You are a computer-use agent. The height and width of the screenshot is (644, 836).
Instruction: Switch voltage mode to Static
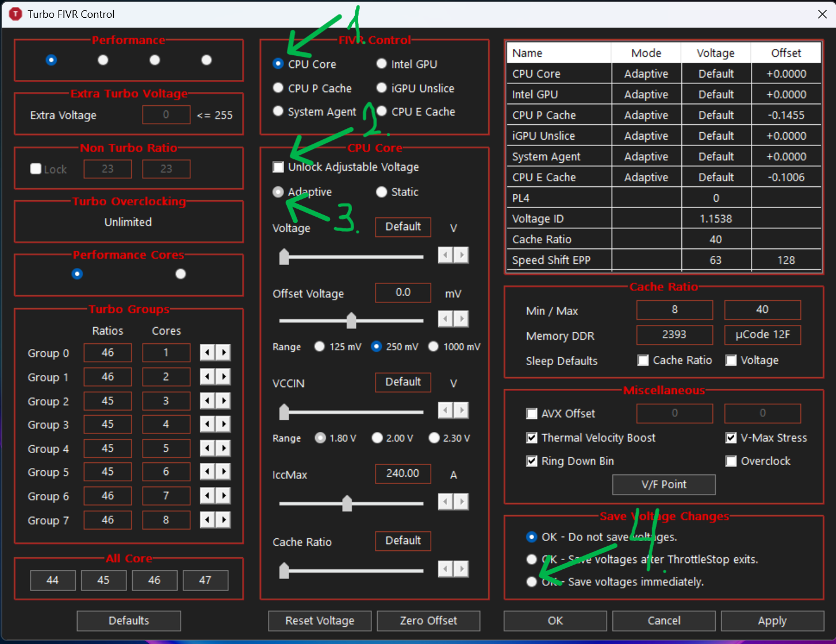(x=382, y=192)
